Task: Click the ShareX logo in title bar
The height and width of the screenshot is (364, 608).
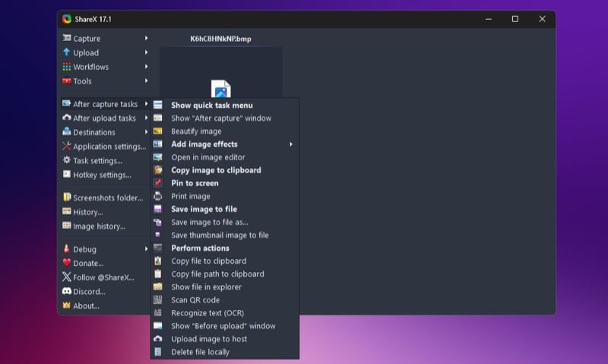Action: [67, 19]
